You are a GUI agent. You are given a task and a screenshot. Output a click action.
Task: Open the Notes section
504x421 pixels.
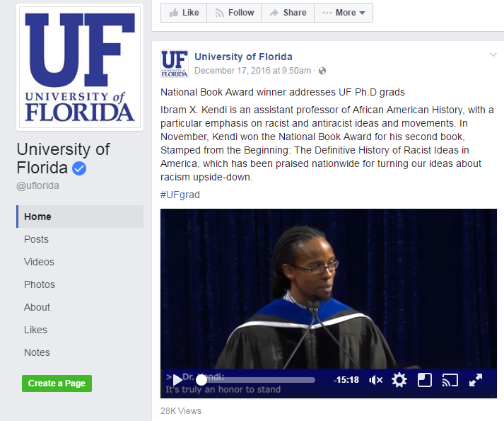[37, 352]
